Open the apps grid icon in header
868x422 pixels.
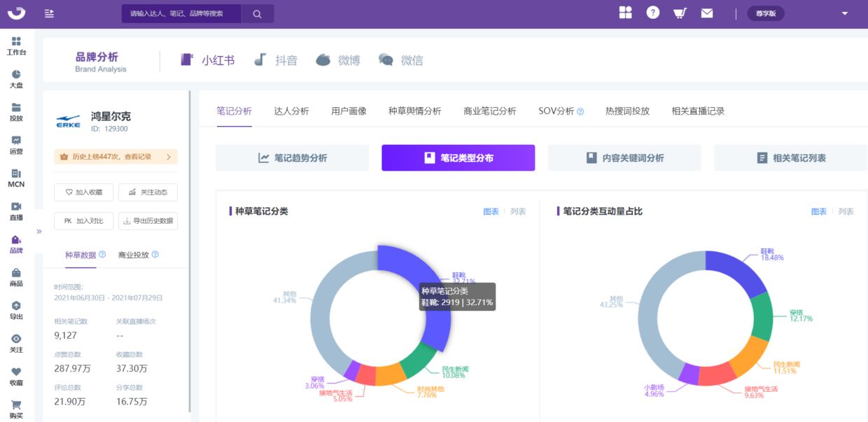[x=625, y=13]
